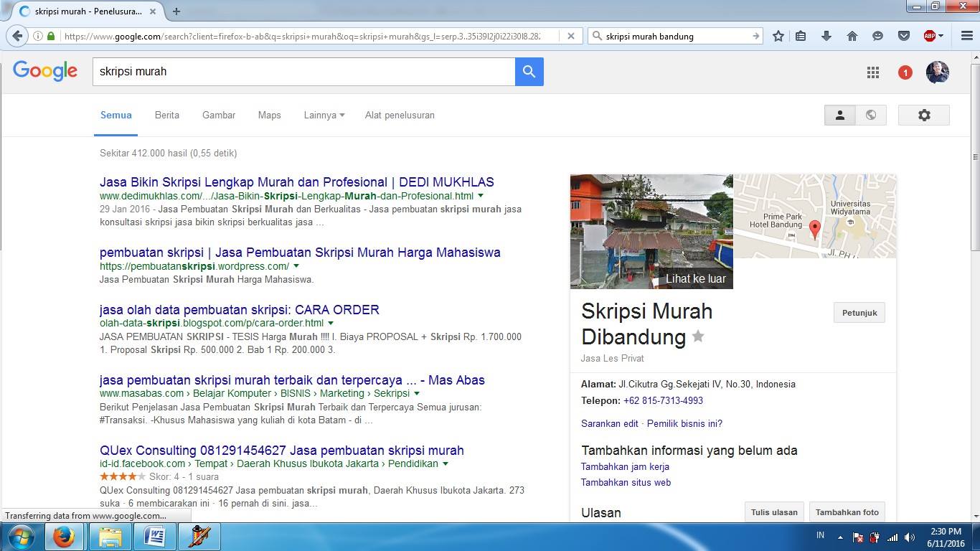The height and width of the screenshot is (551, 980).
Task: Click the blue Google search magnifier button
Action: tap(529, 71)
